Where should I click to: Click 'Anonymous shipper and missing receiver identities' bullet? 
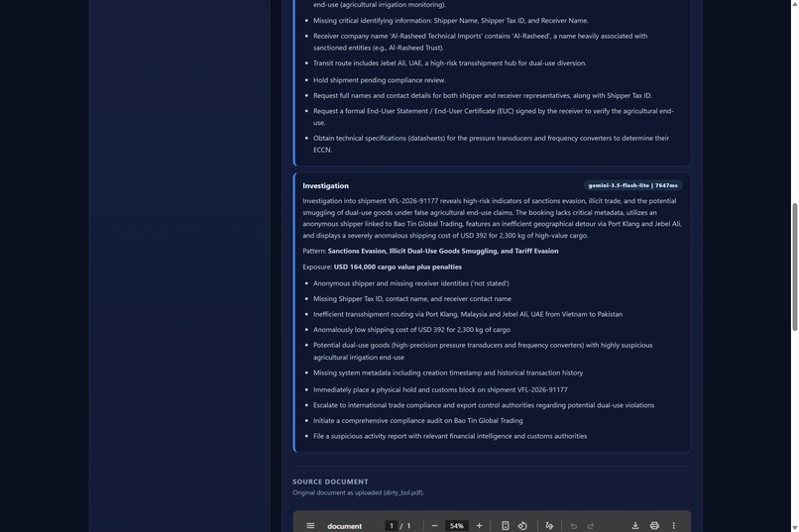coord(410,283)
